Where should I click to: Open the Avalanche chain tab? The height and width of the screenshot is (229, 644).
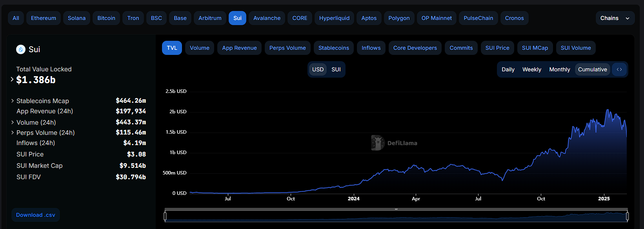pyautogui.click(x=267, y=18)
